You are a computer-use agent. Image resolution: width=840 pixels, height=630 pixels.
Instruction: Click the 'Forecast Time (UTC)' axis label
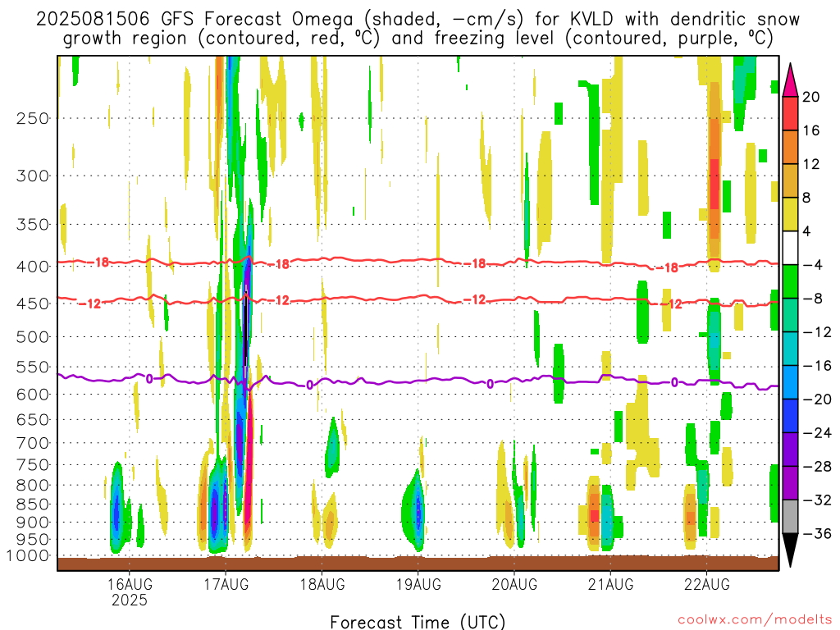click(418, 622)
